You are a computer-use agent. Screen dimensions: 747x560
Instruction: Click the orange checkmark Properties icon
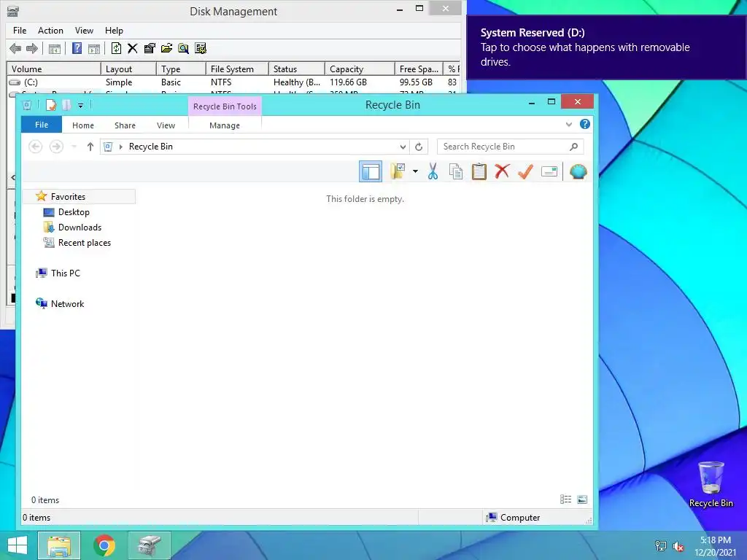point(525,171)
